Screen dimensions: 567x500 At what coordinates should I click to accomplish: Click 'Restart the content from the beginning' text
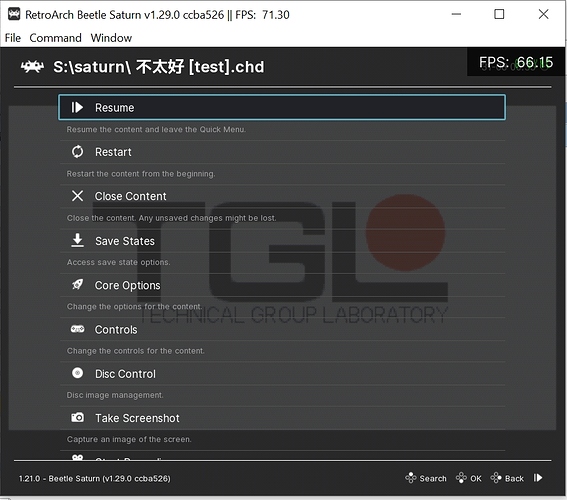(x=141, y=174)
